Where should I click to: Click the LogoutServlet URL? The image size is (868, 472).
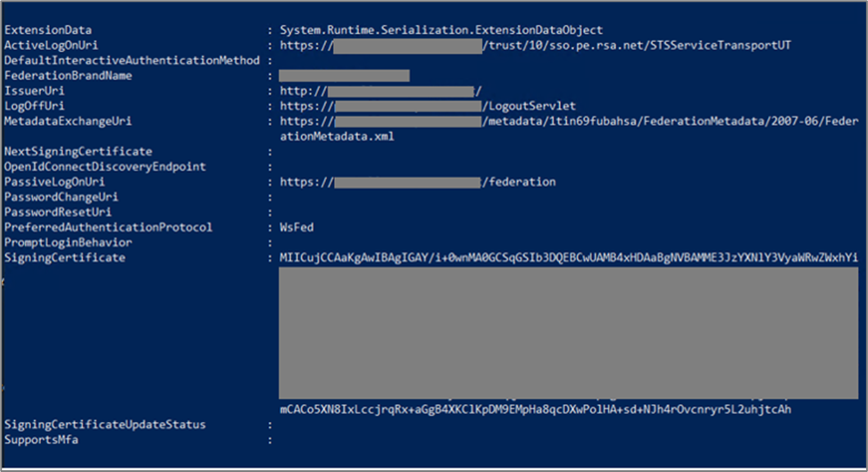[x=529, y=105]
